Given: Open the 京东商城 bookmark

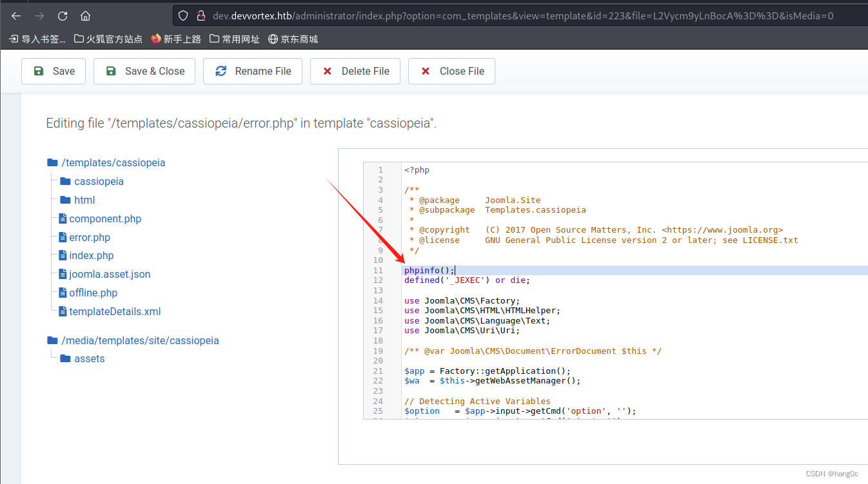Looking at the screenshot, I should (293, 39).
